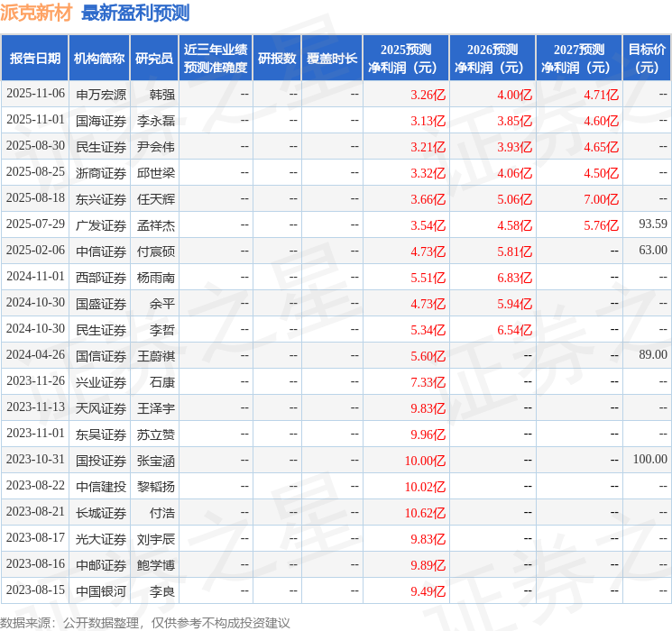Click the 10.00亿 profit value
672x631 pixels.
(x=425, y=461)
